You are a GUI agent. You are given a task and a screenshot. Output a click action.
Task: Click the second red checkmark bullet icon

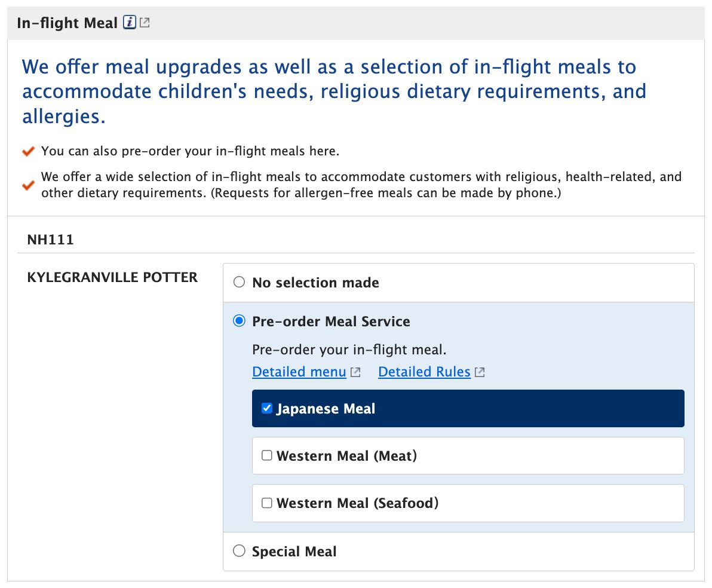pyautogui.click(x=27, y=185)
